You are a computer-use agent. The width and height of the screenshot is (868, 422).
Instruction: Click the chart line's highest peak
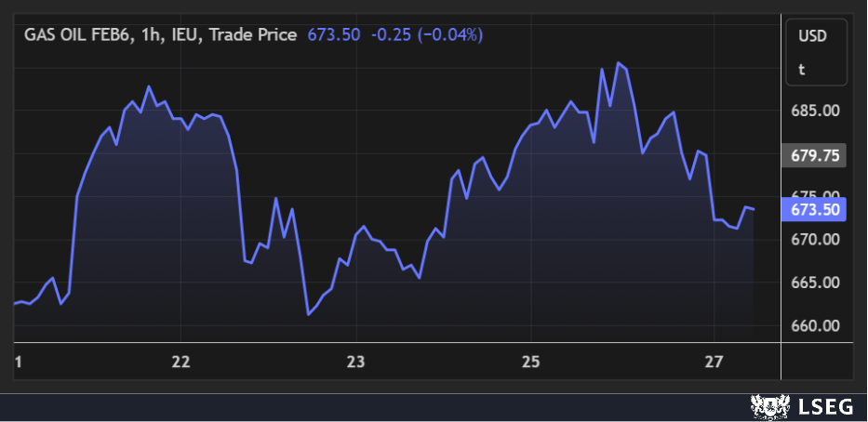pos(619,63)
